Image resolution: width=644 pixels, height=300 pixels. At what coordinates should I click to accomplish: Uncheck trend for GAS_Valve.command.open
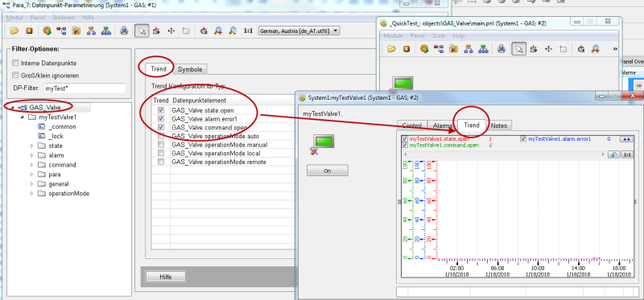(161, 127)
